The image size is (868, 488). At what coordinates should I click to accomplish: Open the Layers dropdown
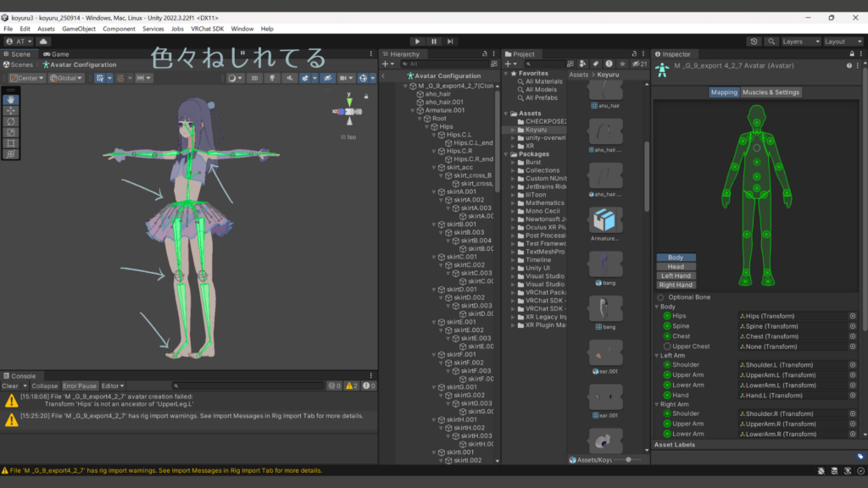coord(801,41)
